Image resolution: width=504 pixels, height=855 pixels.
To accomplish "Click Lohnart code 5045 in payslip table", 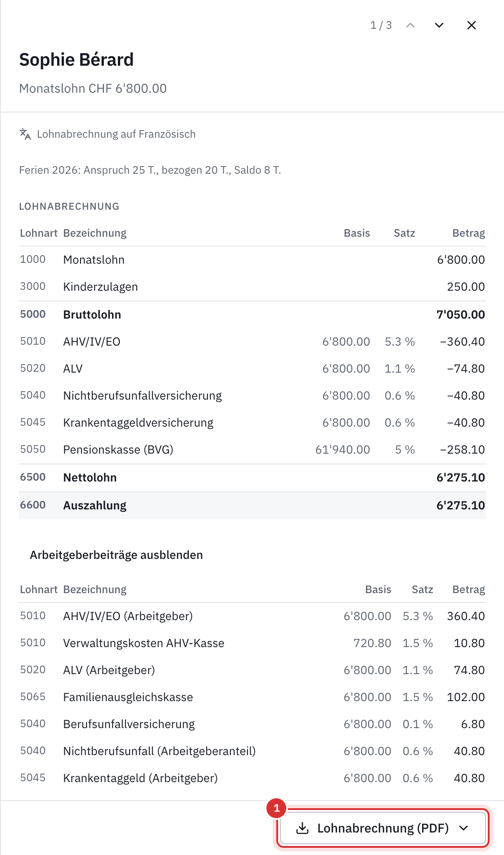I will pyautogui.click(x=33, y=422).
